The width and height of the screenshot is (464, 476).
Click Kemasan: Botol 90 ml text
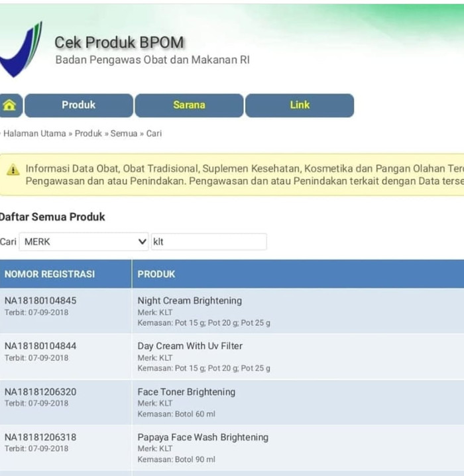point(176,459)
